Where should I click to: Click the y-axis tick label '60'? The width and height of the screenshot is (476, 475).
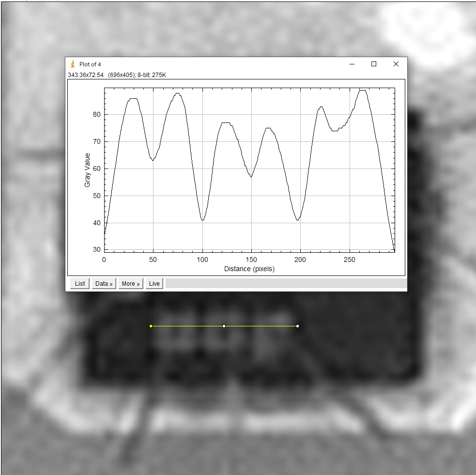pos(96,169)
